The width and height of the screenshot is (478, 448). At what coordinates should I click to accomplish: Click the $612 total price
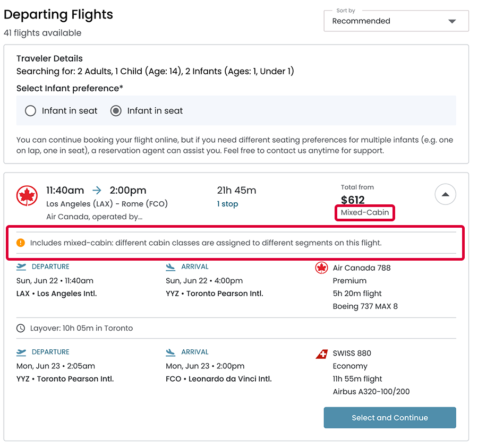tap(353, 200)
